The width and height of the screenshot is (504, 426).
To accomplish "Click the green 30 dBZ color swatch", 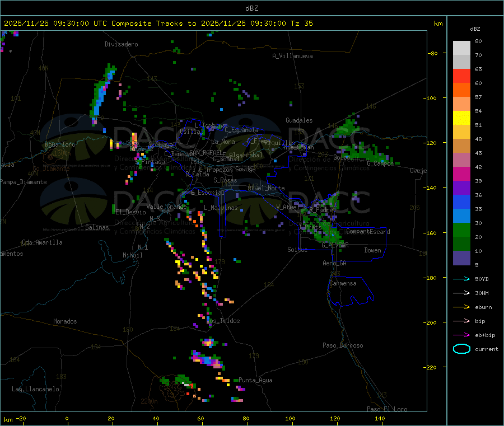I will [461, 230].
